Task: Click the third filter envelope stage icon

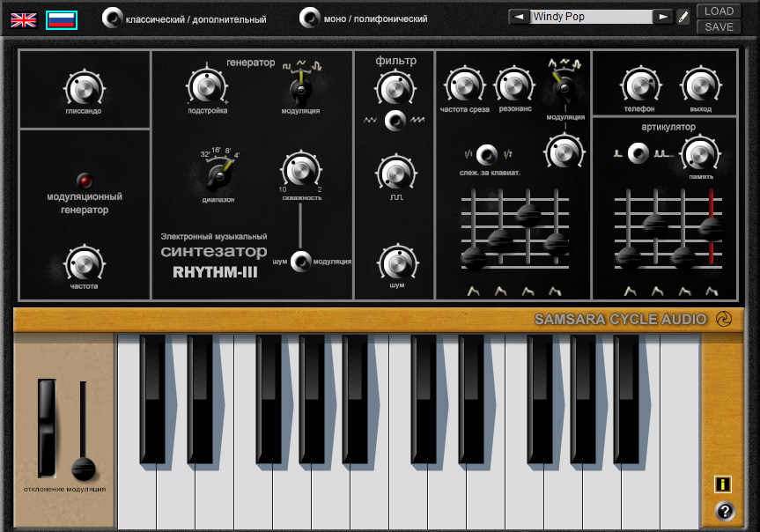Action: [x=528, y=291]
